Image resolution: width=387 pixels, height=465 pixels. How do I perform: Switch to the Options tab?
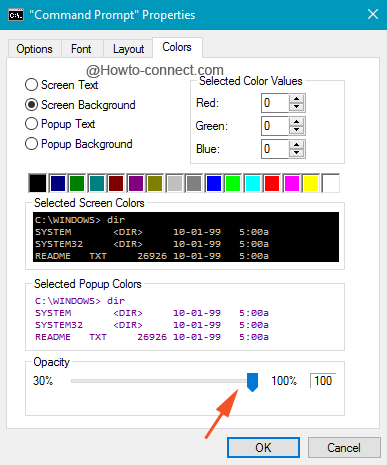click(x=34, y=49)
